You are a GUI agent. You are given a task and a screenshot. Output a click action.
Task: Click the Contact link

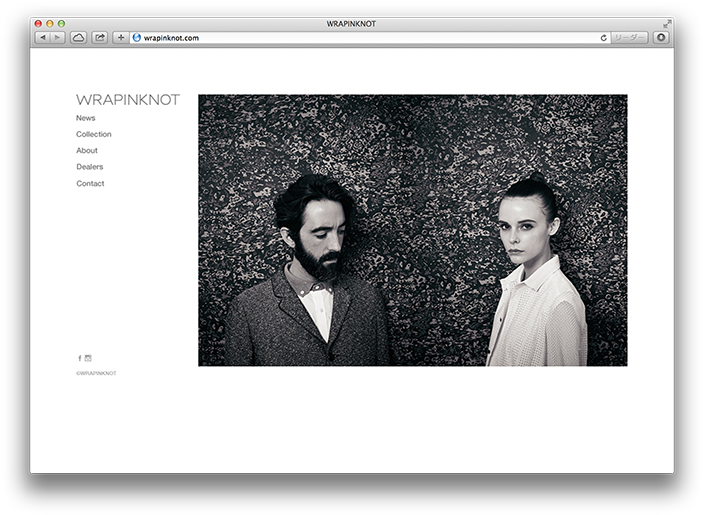[x=90, y=184]
